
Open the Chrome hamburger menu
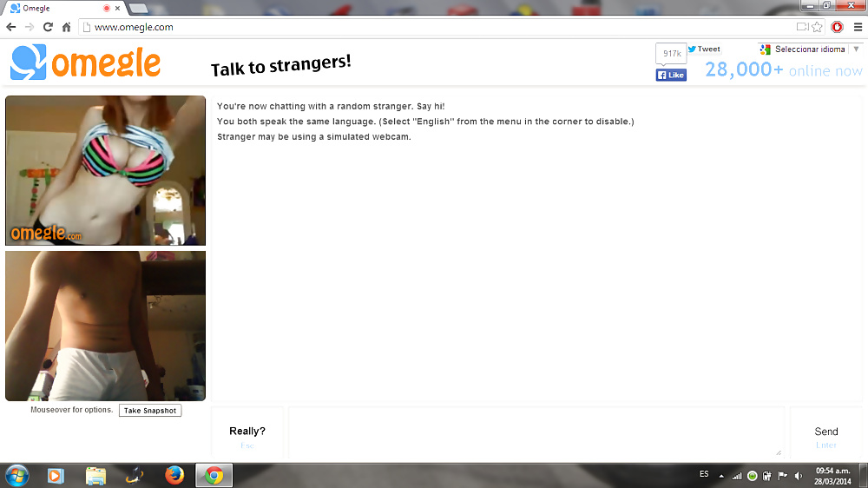[x=858, y=27]
